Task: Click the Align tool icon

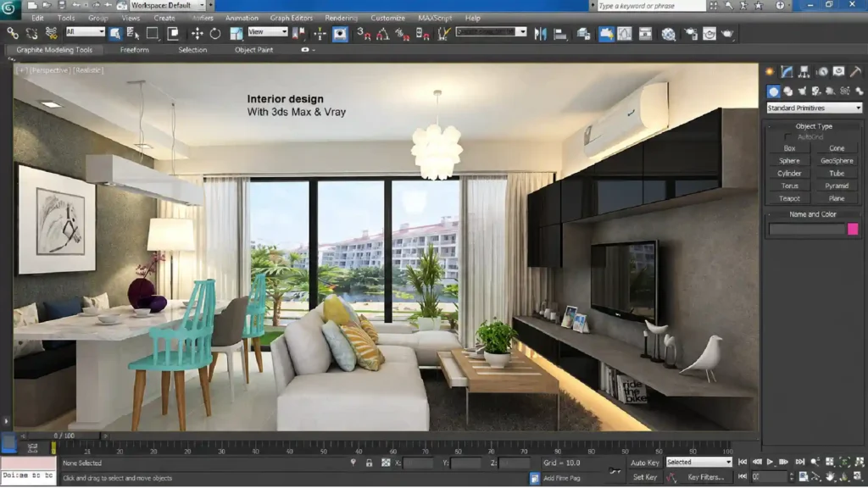Action: click(560, 34)
